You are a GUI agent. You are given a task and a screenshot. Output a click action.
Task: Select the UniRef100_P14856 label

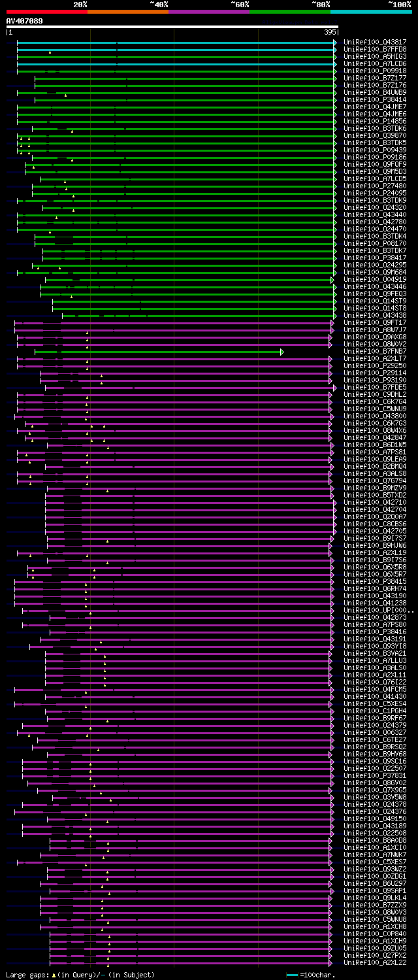[x=376, y=122]
